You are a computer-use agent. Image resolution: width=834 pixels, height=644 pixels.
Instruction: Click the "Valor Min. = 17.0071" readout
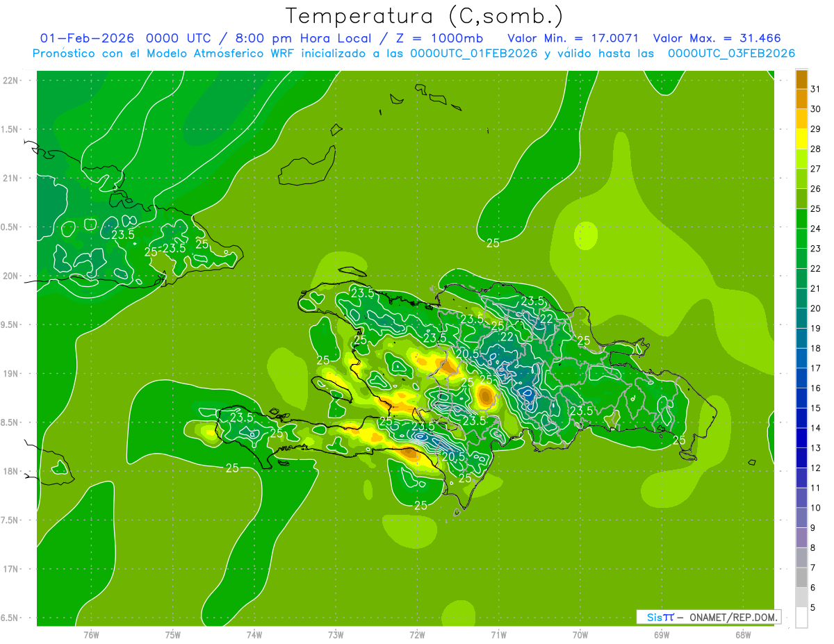click(x=573, y=38)
